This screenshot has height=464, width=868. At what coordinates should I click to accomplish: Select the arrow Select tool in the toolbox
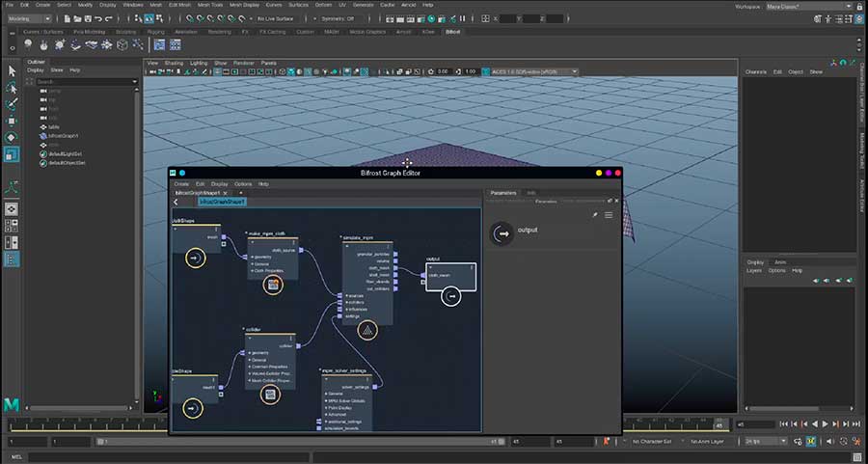pyautogui.click(x=12, y=70)
